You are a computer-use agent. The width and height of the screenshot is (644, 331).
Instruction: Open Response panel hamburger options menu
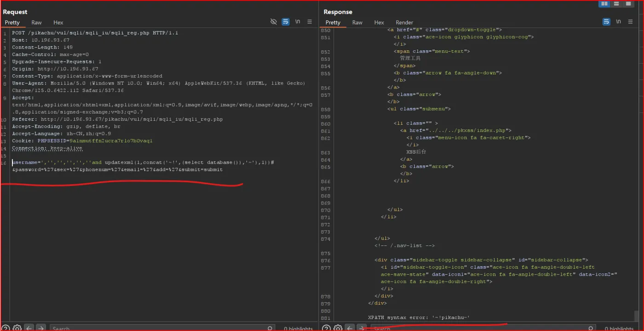click(630, 22)
